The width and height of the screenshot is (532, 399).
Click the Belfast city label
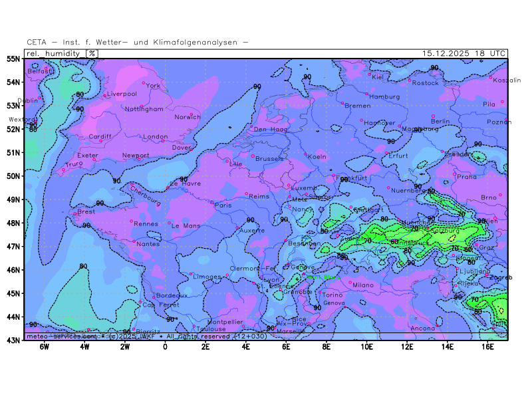39,70
